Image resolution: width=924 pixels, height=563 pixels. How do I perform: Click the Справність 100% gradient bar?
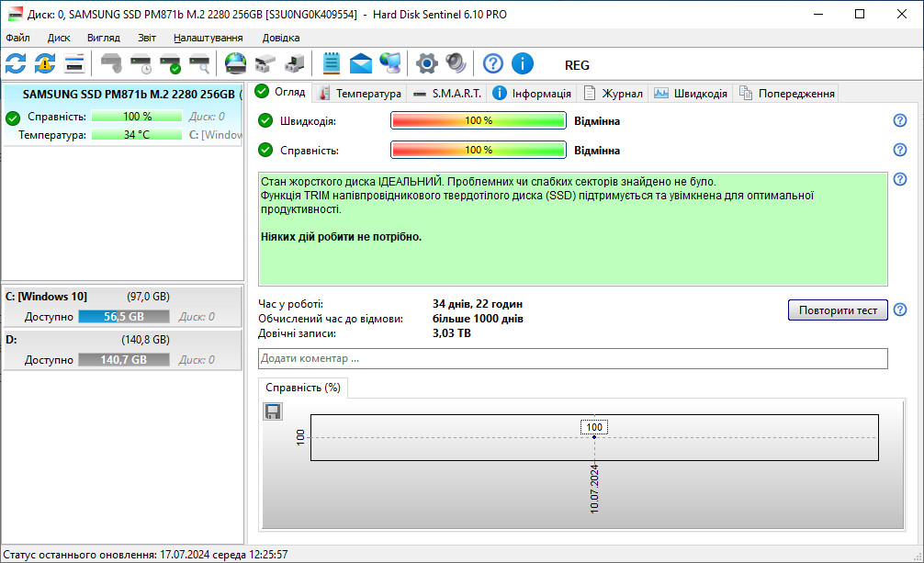click(x=478, y=150)
